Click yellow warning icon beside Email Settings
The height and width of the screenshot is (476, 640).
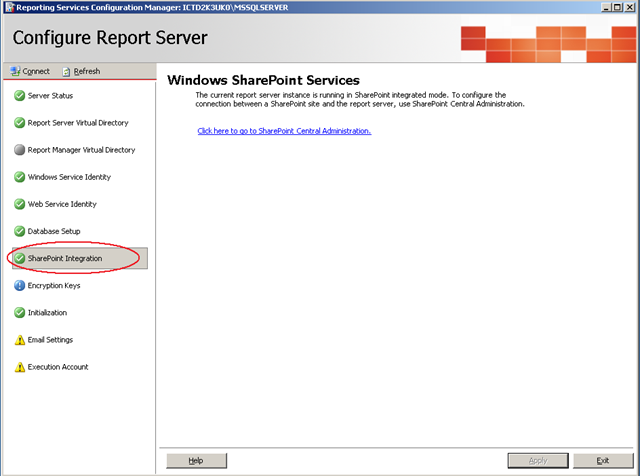19,340
